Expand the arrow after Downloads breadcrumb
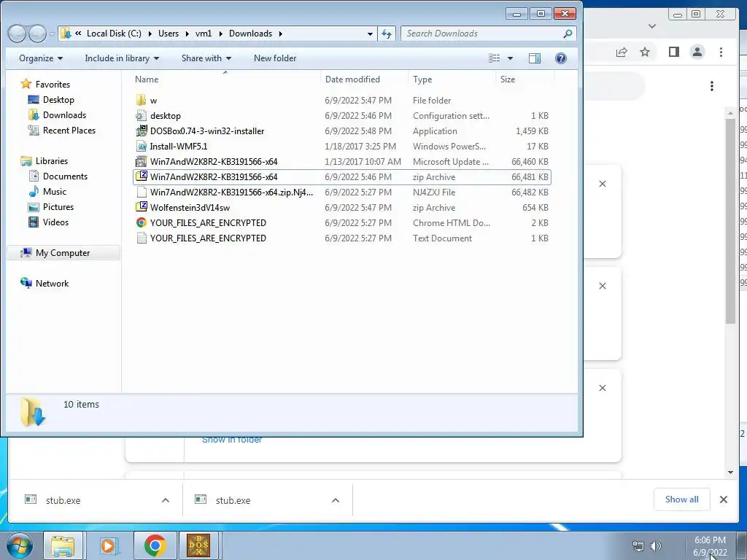 pos(280,34)
